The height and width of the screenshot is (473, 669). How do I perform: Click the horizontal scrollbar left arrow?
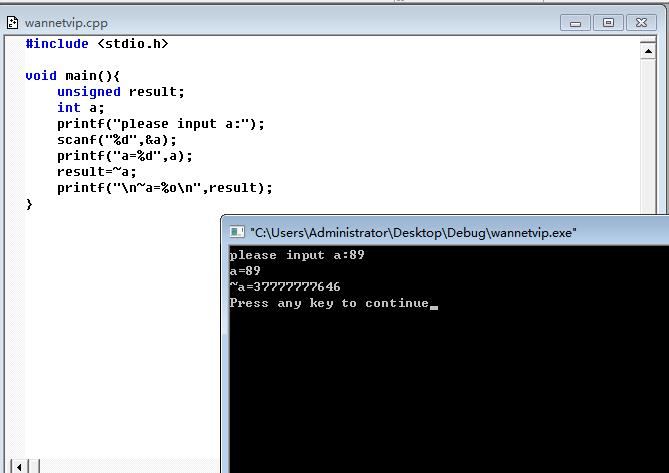coord(19,467)
